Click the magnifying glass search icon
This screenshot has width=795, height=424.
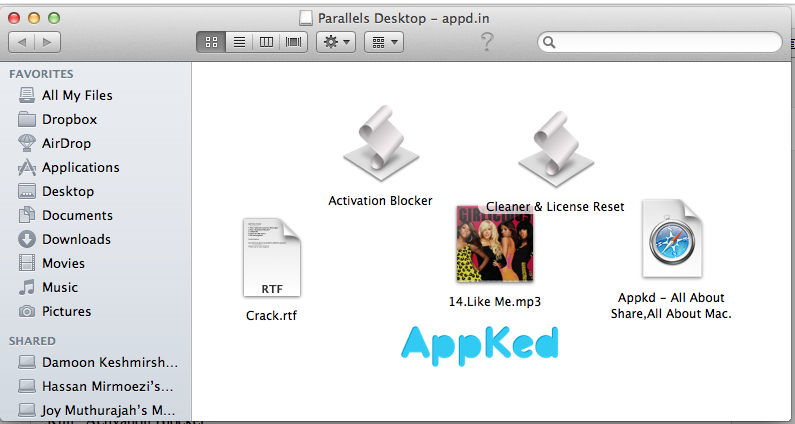pos(549,42)
